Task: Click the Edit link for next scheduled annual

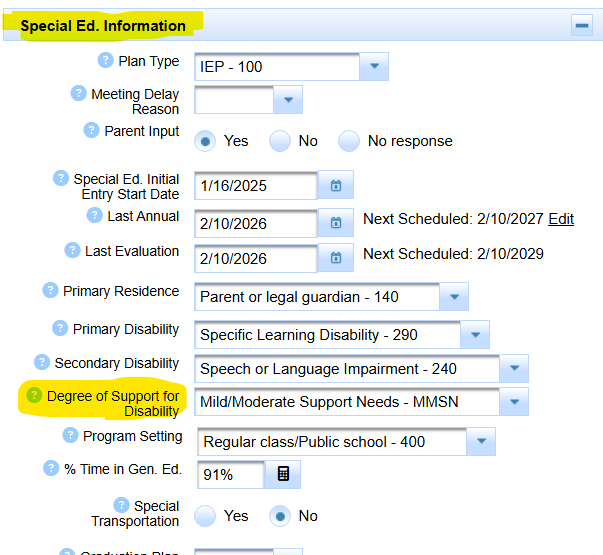Action: (x=561, y=219)
